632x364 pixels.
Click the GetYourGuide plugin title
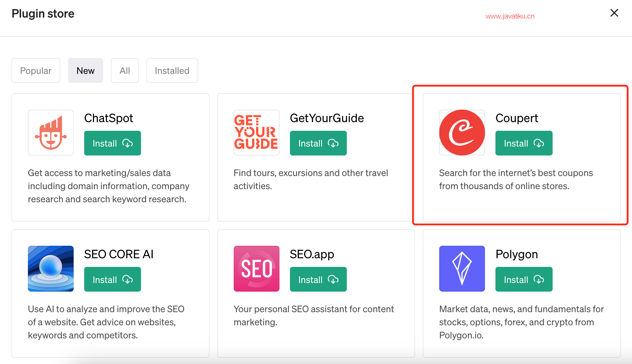pos(327,118)
